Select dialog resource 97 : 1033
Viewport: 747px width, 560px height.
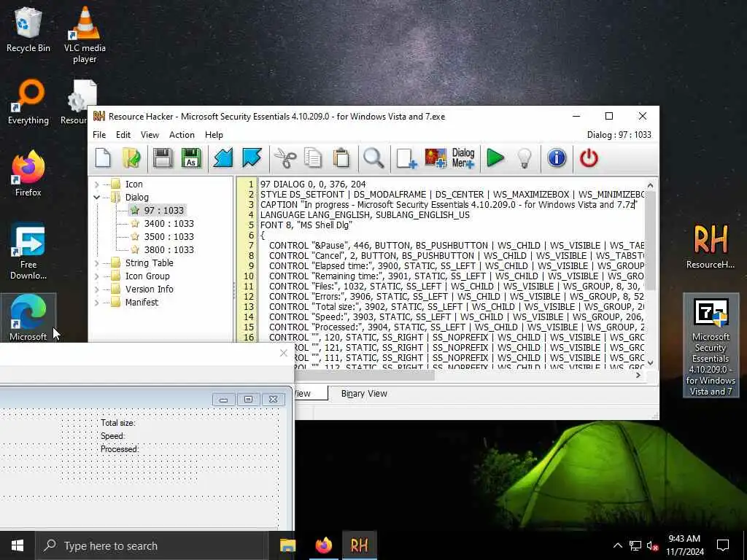[163, 211]
